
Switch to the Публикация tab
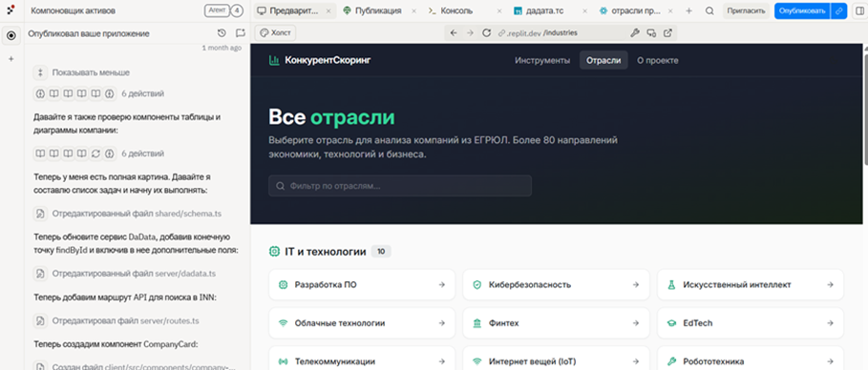pos(372,10)
